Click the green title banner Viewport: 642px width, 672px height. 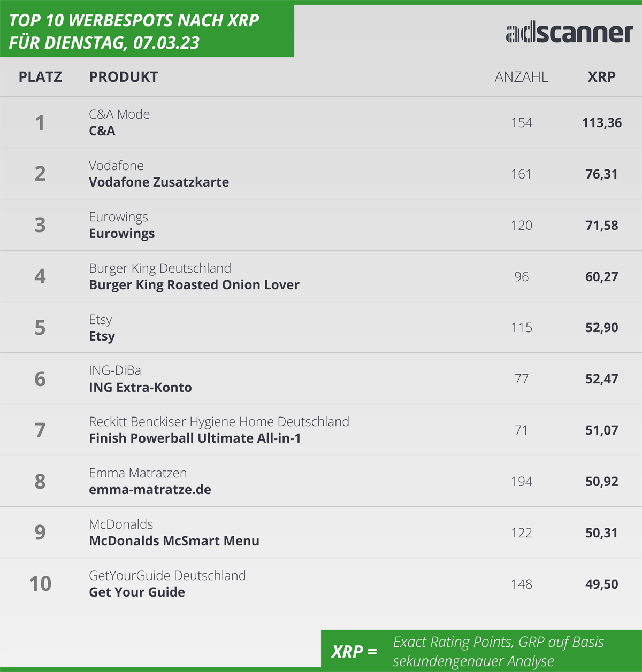pyautogui.click(x=147, y=30)
